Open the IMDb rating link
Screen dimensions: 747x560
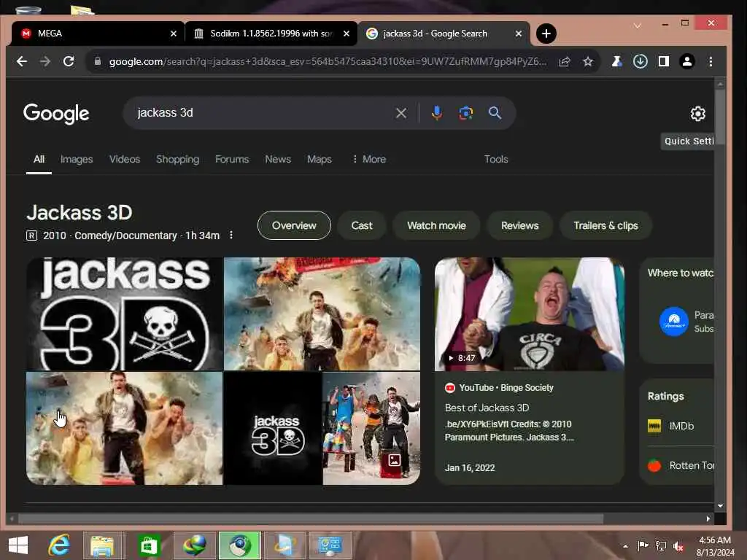[x=681, y=426]
